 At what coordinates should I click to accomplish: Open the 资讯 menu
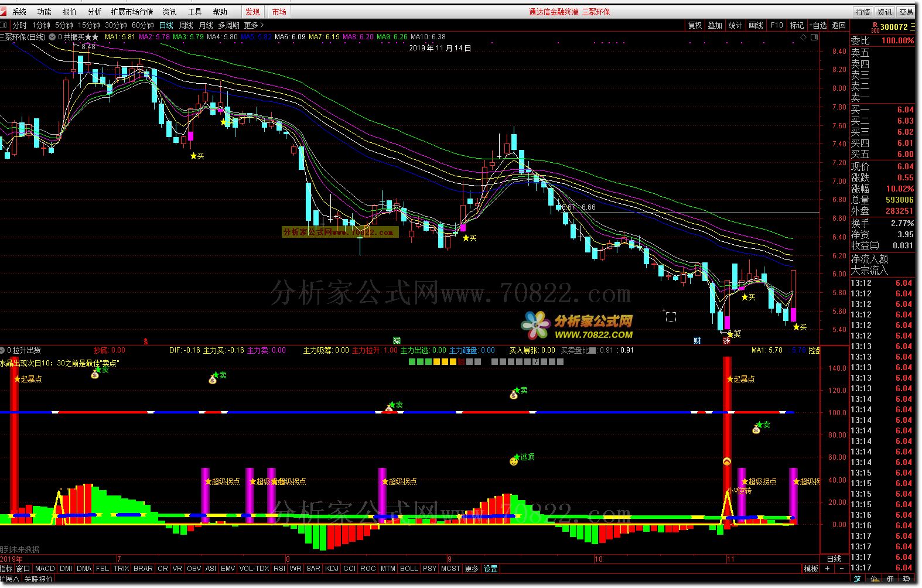pos(169,12)
